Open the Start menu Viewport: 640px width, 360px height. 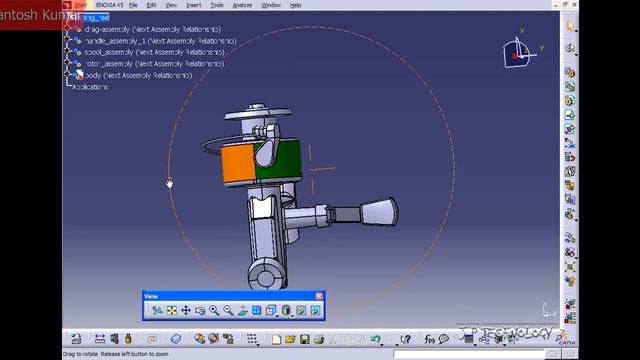click(x=80, y=5)
